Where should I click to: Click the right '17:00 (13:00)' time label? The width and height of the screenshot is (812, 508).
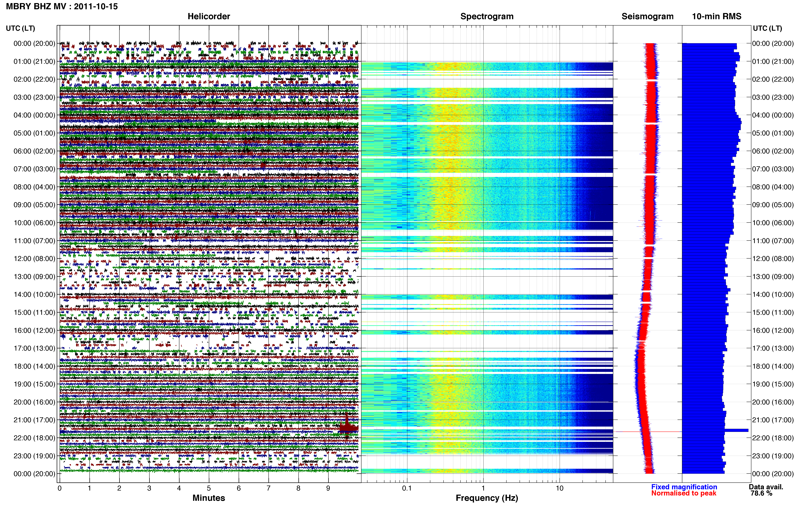click(773, 348)
